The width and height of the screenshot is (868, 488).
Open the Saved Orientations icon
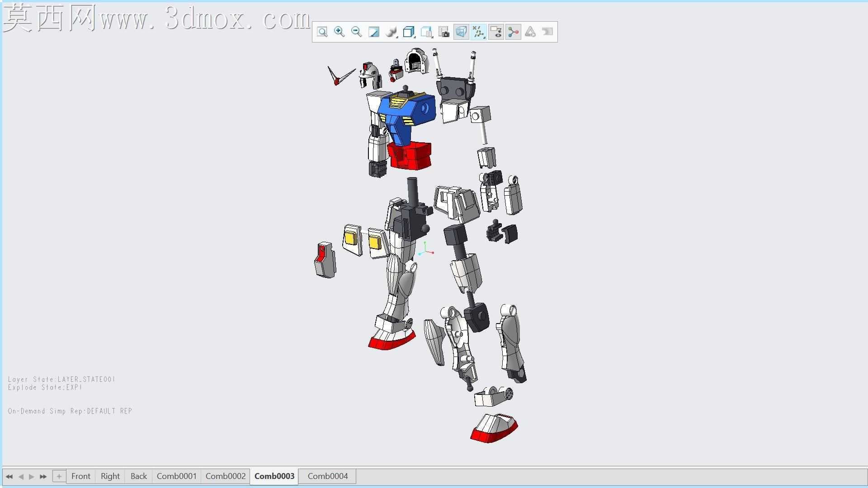426,32
